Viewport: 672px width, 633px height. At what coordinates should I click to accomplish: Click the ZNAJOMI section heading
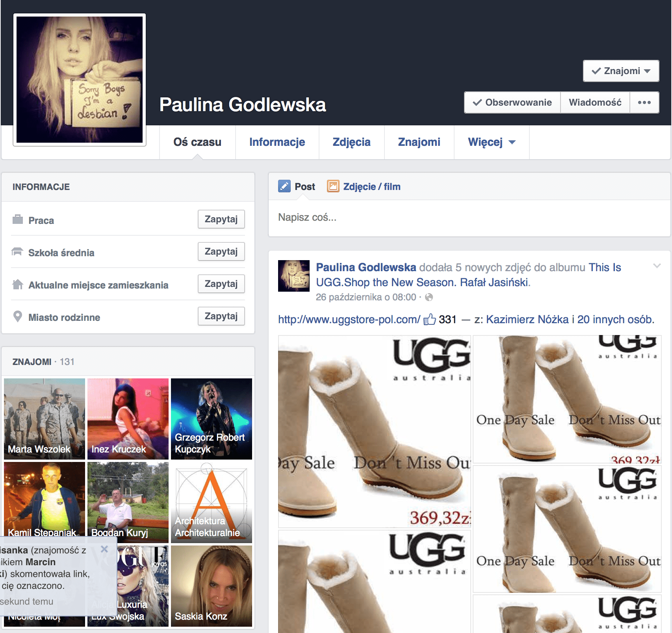pyautogui.click(x=32, y=362)
